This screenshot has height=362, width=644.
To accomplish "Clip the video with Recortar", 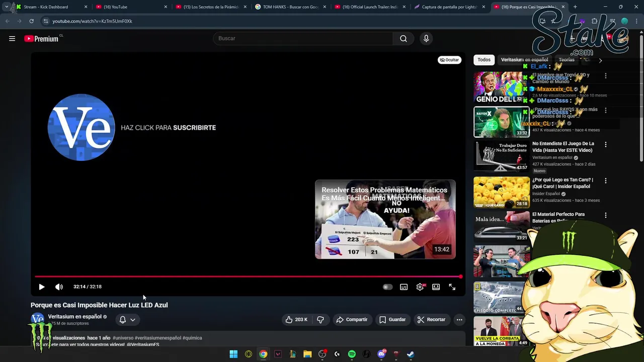I will (x=431, y=319).
